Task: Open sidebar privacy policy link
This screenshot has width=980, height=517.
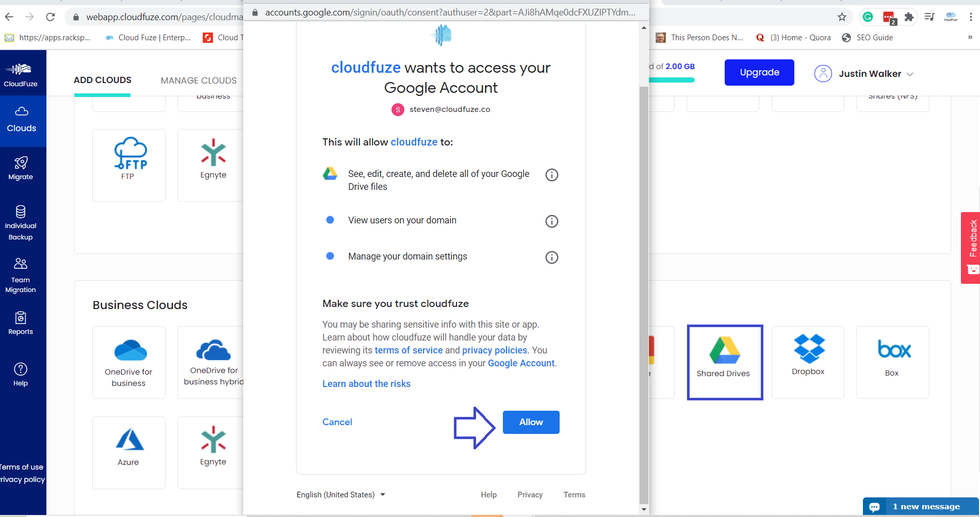Action: pos(23,479)
